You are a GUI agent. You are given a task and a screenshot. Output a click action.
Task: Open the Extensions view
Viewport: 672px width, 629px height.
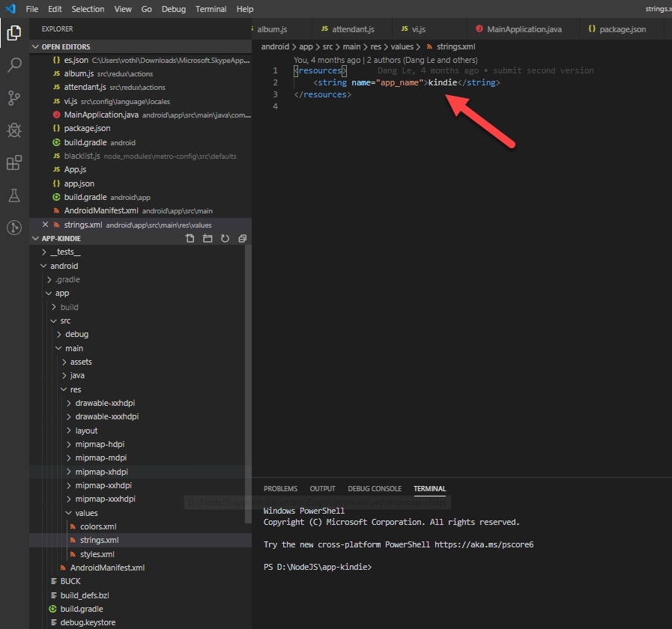coord(14,162)
